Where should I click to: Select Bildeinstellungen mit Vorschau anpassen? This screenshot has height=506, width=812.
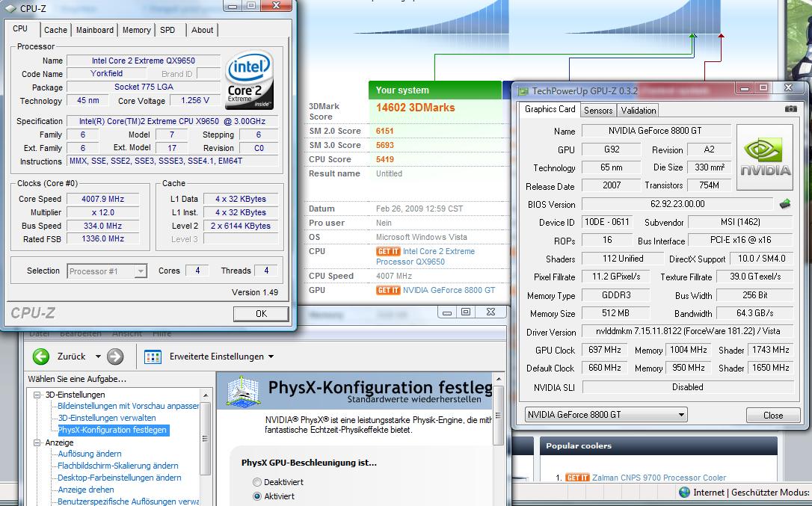point(128,406)
